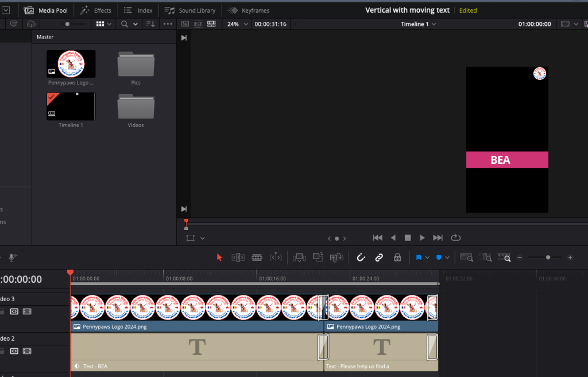Open the flag color dropdown
Viewport: 588px width, 377px height.
pos(427,257)
